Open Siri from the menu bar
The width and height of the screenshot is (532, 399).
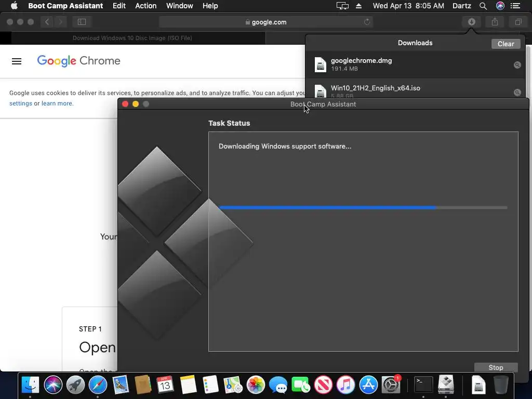coord(500,6)
